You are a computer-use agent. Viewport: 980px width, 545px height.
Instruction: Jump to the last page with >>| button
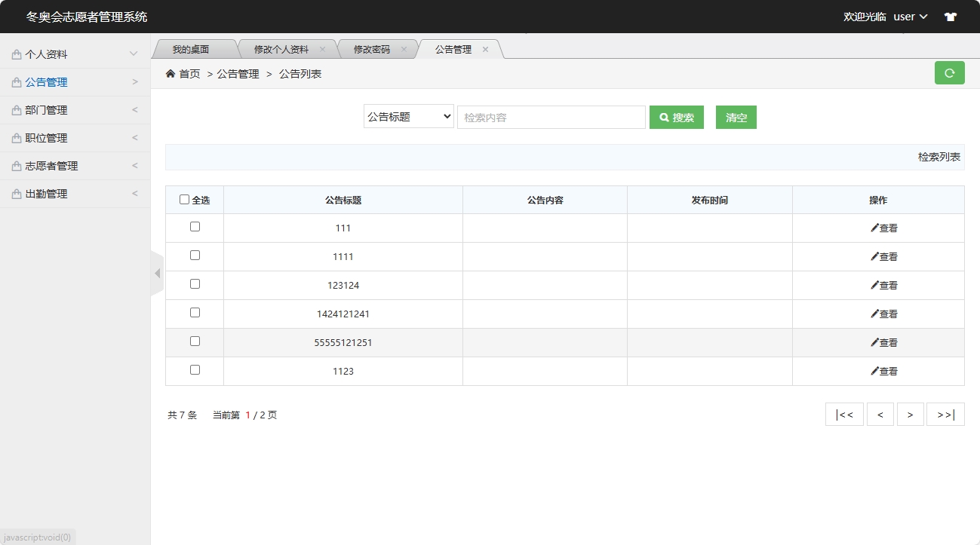[945, 414]
